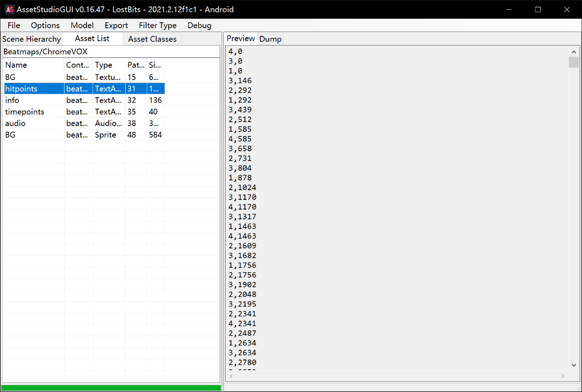
Task: Click preview line '4,2341'
Action: click(x=242, y=323)
